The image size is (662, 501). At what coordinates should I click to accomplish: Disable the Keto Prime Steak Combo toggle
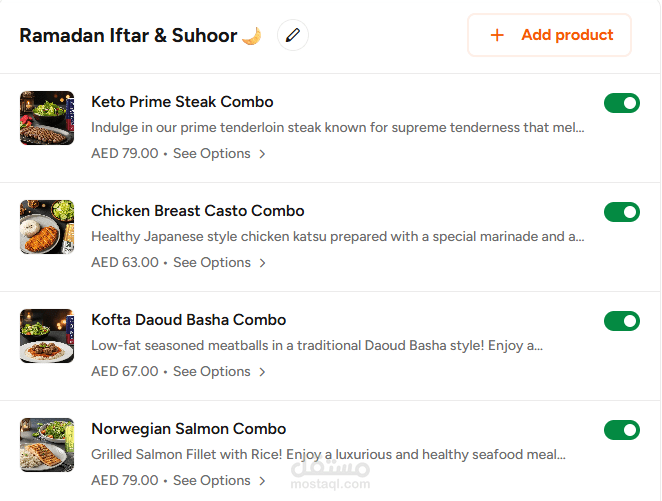click(621, 103)
